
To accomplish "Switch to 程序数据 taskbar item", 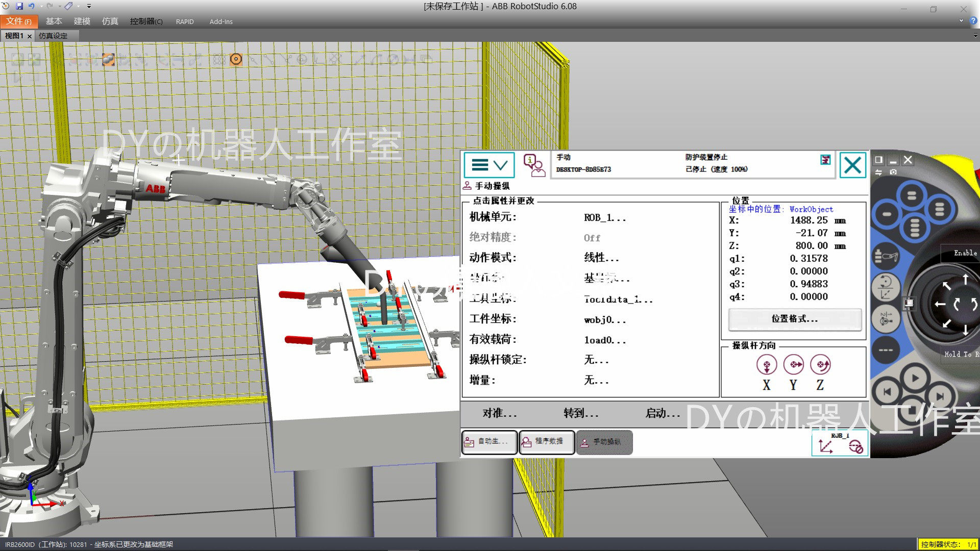I will tap(547, 442).
